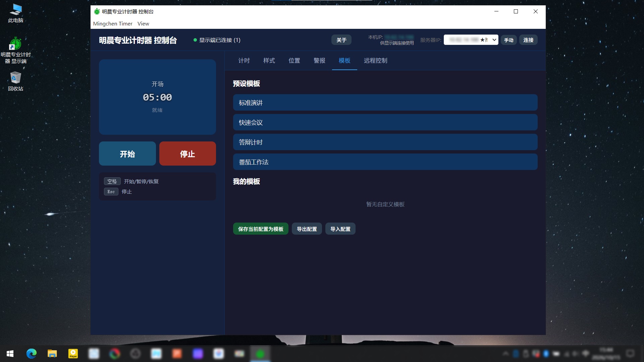This screenshot has width=644, height=362.
Task: Click the 预设模板 heading
Action: 246,83
